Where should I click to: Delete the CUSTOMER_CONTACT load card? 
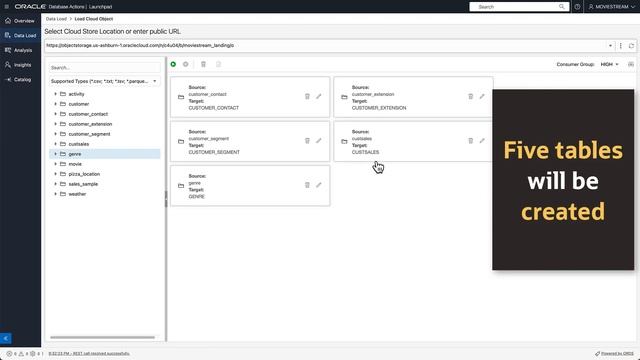[307, 96]
